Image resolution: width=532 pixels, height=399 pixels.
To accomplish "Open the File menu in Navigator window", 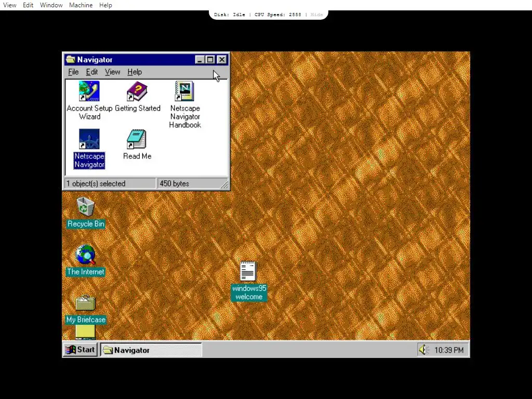I will (73, 72).
